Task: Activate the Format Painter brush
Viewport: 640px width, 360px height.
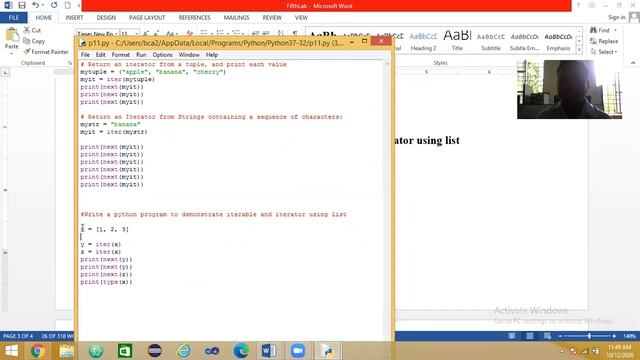Action: tap(46, 52)
